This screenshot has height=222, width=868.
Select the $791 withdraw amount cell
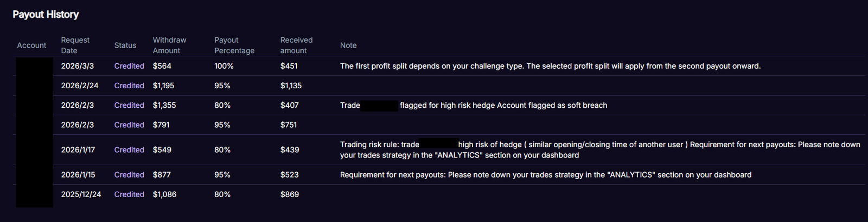(161, 125)
